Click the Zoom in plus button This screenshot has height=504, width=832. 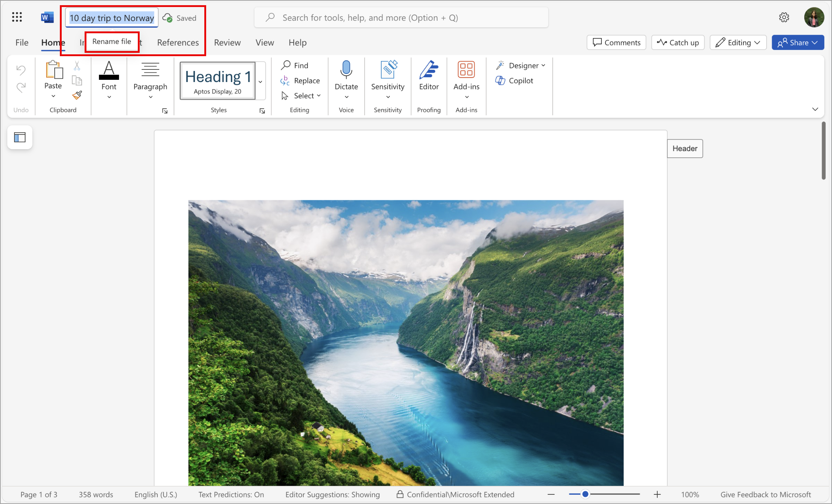[x=657, y=494]
